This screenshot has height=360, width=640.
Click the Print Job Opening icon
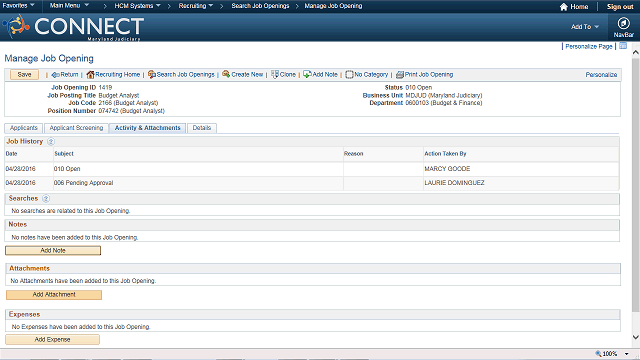(x=400, y=75)
